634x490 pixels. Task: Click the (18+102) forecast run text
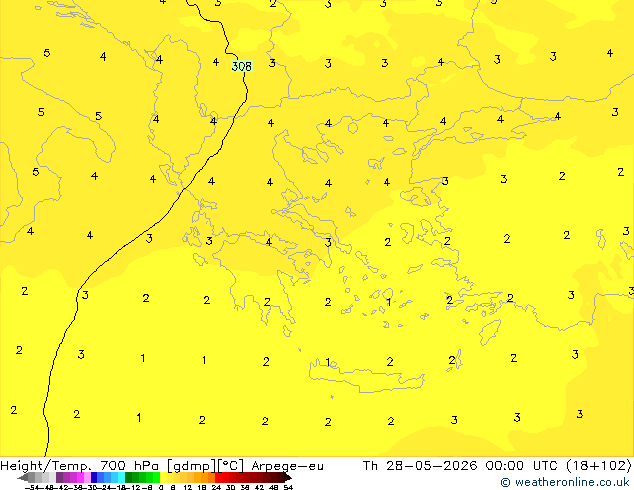pyautogui.click(x=600, y=465)
